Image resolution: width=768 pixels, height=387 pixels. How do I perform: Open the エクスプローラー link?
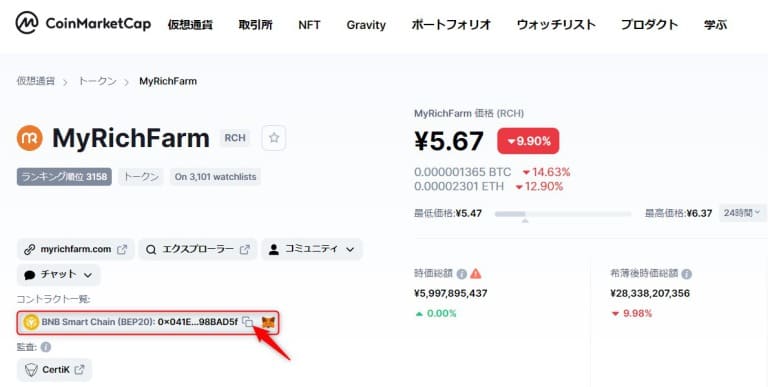click(197, 249)
